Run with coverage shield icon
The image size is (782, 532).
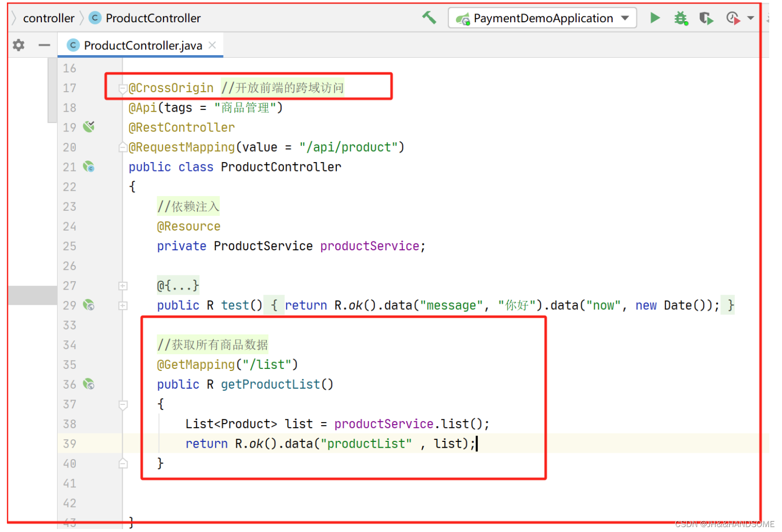[706, 19]
